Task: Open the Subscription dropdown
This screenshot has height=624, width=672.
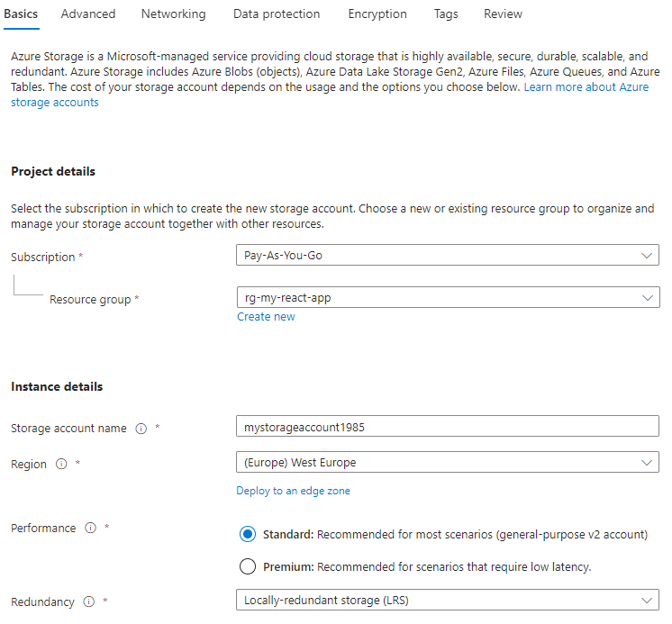Action: 448,255
